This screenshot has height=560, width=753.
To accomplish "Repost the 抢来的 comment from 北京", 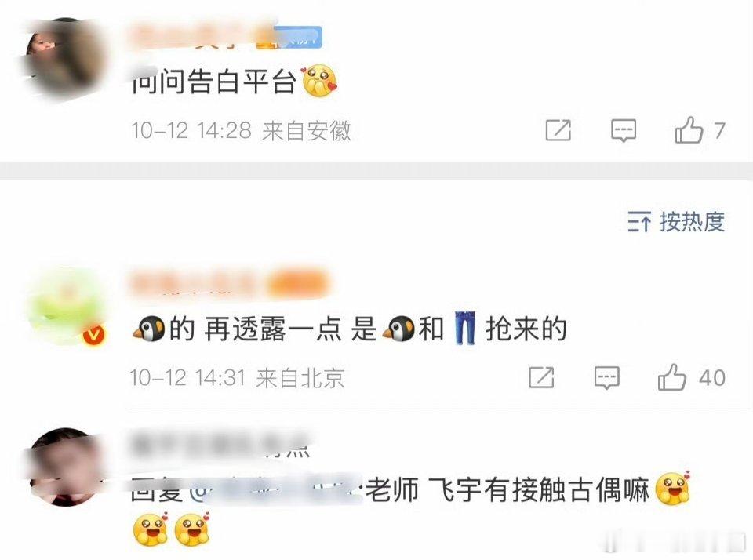I will (541, 377).
